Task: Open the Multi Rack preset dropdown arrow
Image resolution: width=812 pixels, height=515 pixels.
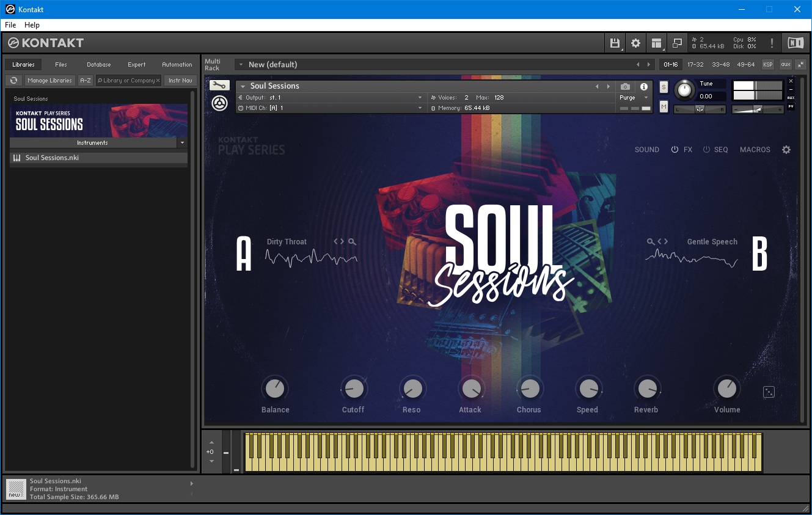Action: (x=241, y=65)
